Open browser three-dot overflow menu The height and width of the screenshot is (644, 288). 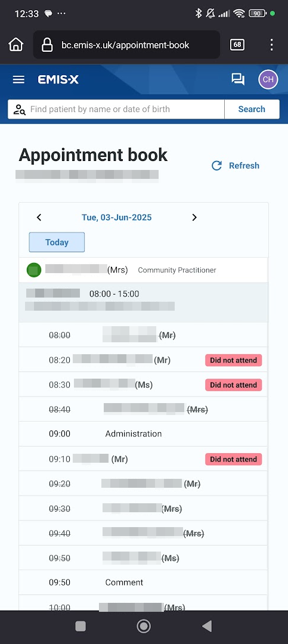(x=271, y=44)
